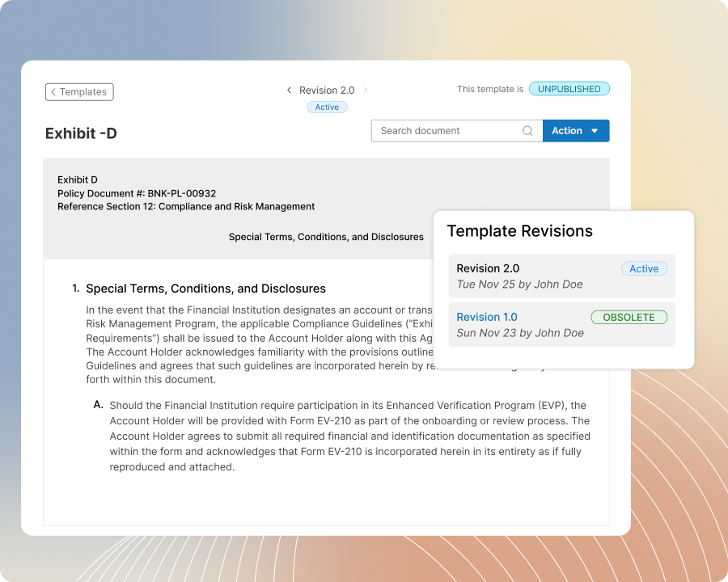This screenshot has height=582, width=728.
Task: Go to next revision using right chevron
Action: pos(366,90)
